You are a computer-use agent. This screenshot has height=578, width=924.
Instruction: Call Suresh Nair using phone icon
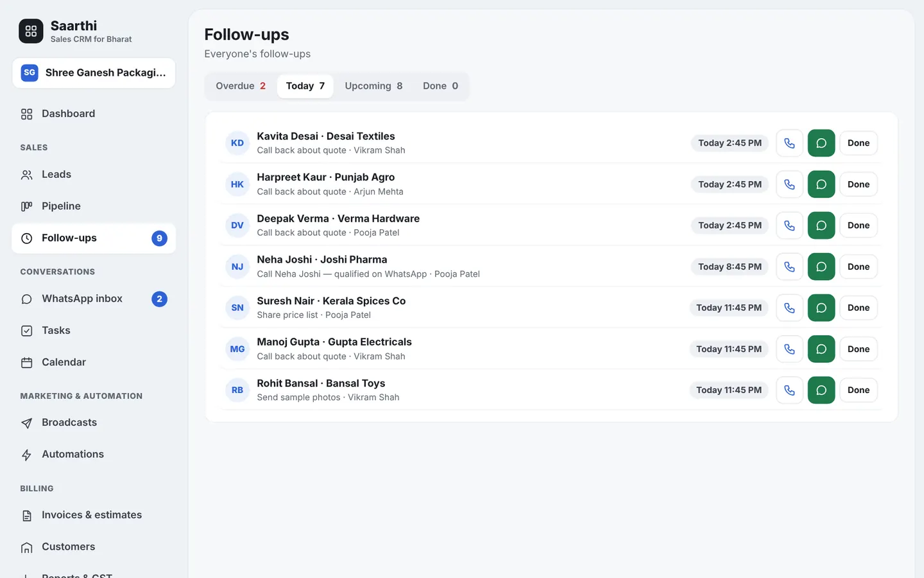[789, 308]
